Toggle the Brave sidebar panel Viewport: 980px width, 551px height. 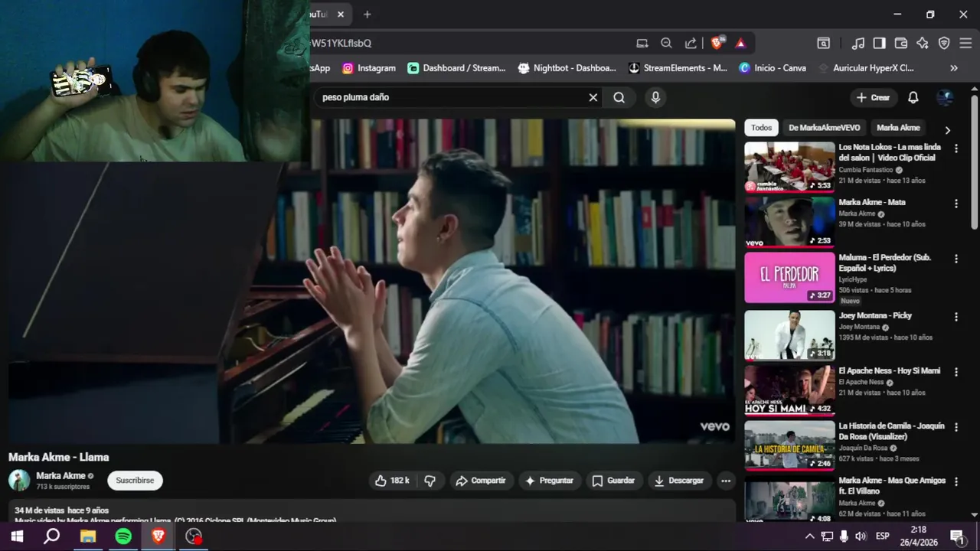[x=879, y=43]
